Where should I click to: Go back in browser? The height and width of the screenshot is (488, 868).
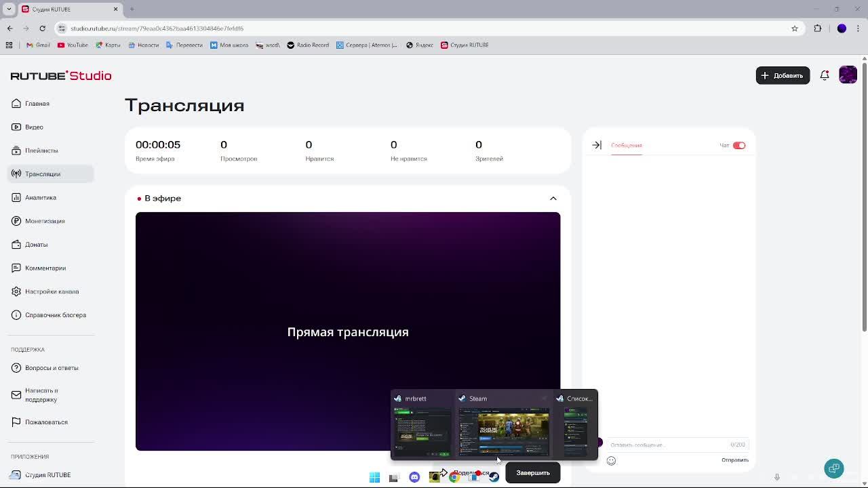[10, 28]
